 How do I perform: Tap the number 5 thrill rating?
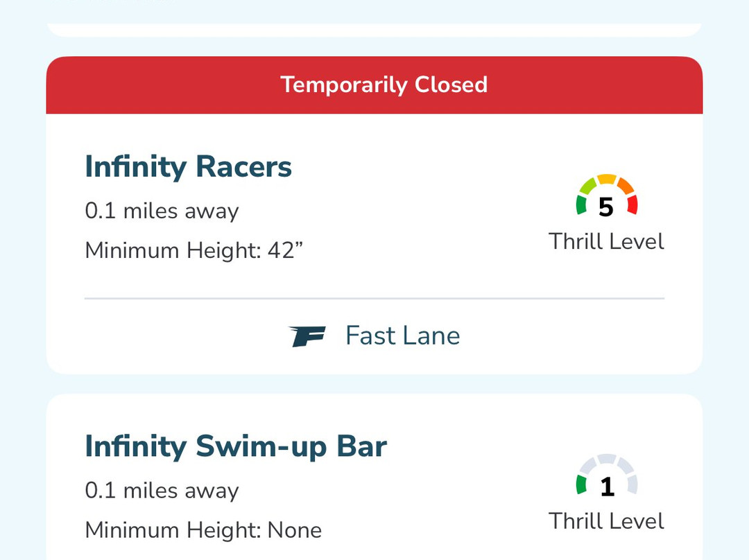point(606,207)
